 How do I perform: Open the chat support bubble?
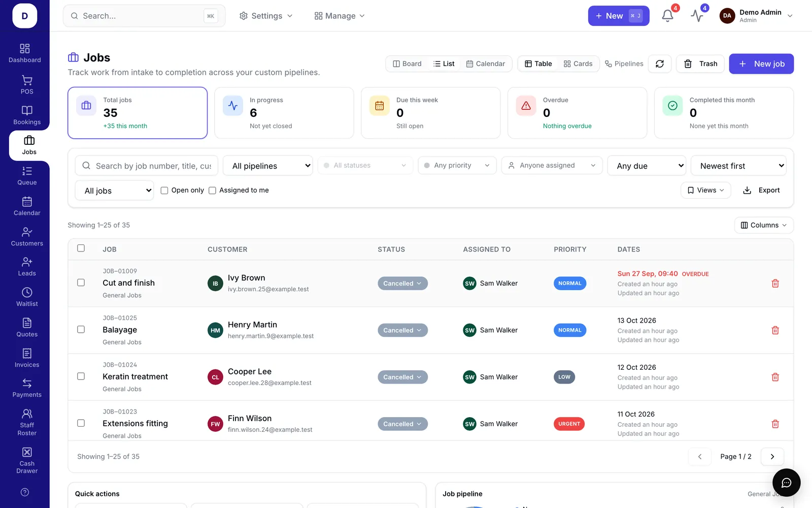(x=786, y=483)
